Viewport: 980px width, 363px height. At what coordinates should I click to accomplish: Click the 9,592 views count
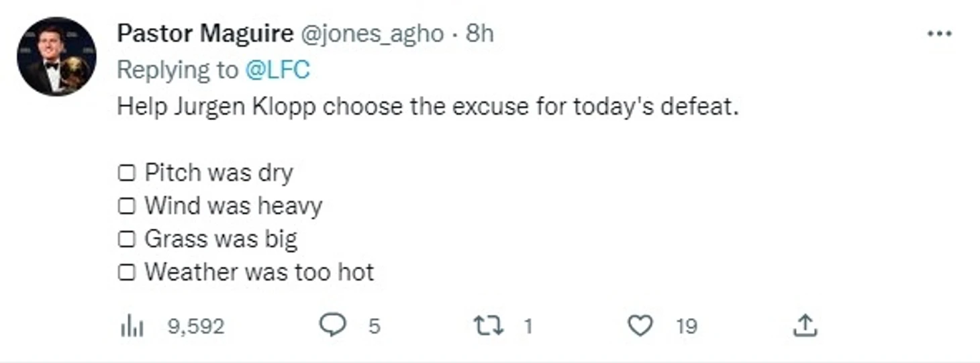(x=195, y=327)
